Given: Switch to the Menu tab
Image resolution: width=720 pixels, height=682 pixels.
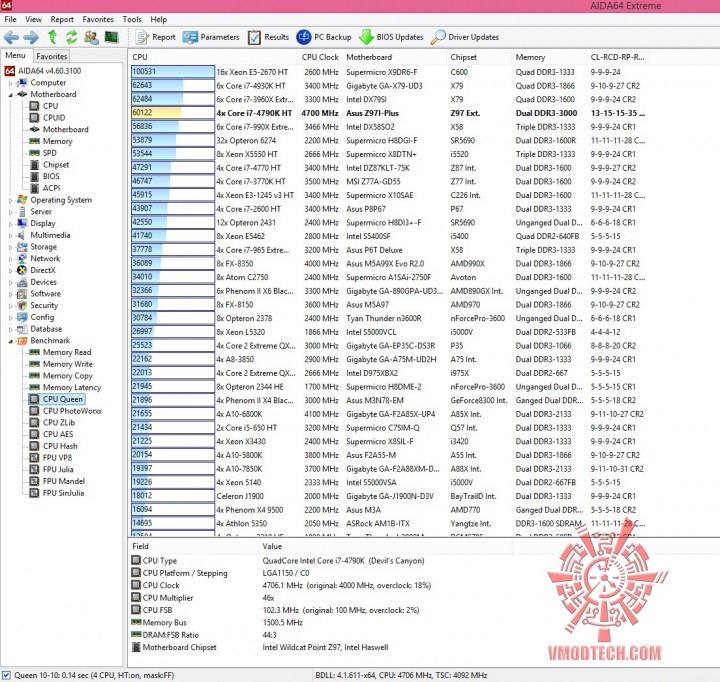Looking at the screenshot, I should (x=15, y=56).
